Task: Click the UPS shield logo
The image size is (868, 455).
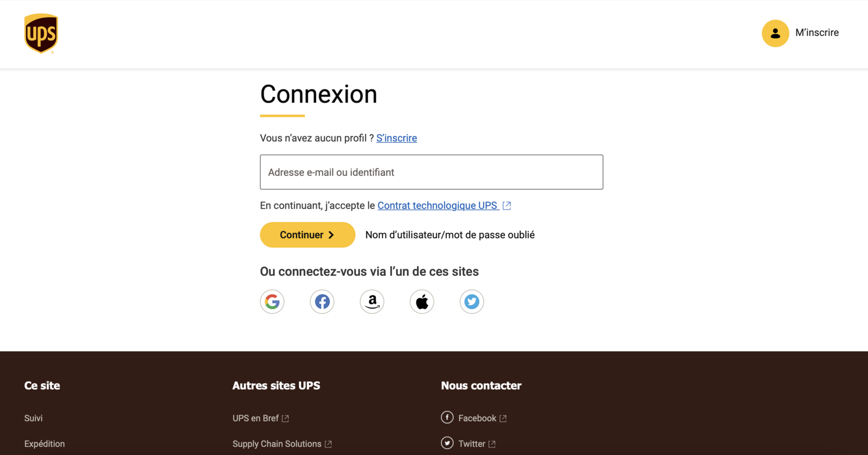Action: (41, 33)
